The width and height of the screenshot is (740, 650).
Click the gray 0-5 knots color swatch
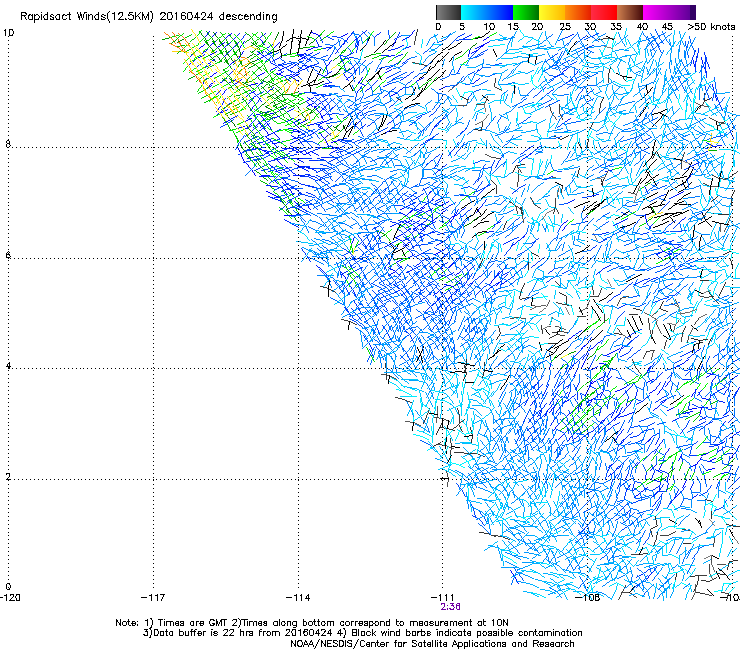tap(448, 12)
